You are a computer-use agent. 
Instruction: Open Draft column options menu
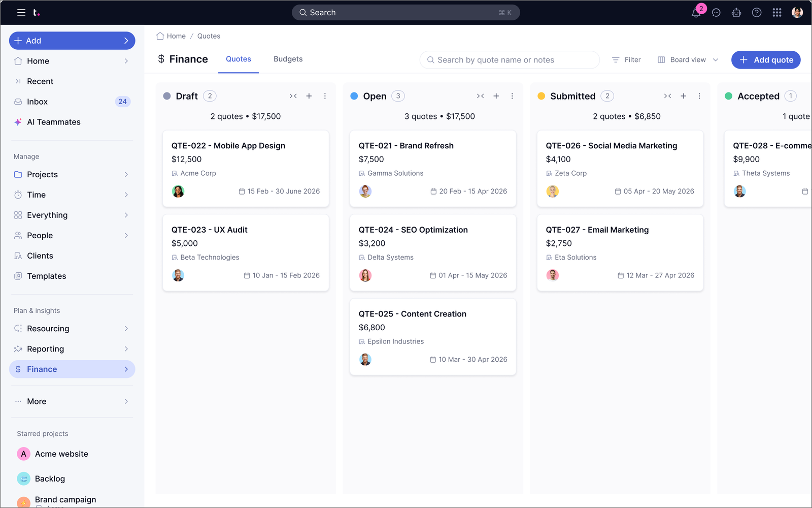(325, 96)
